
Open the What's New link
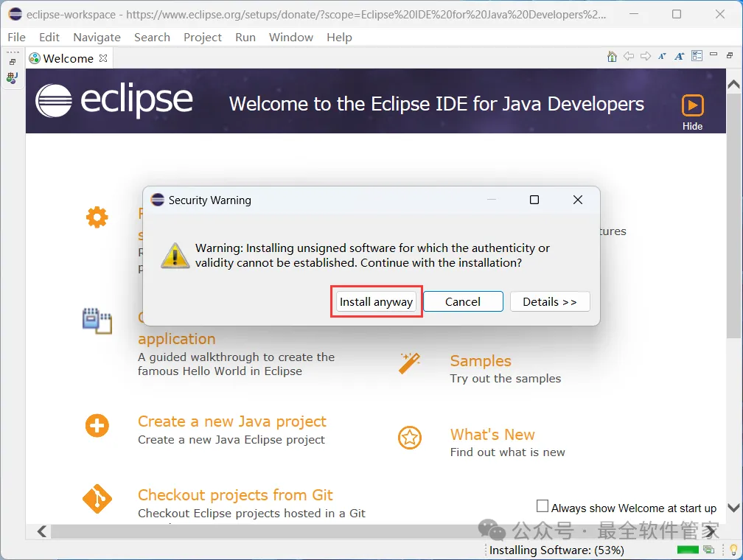click(492, 435)
